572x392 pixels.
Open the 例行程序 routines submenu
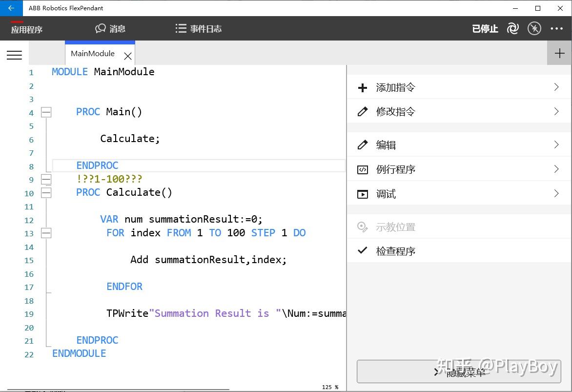pos(459,169)
